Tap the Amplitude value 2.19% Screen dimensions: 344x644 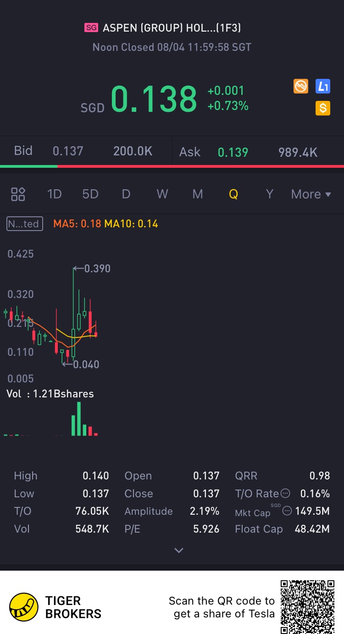[205, 511]
